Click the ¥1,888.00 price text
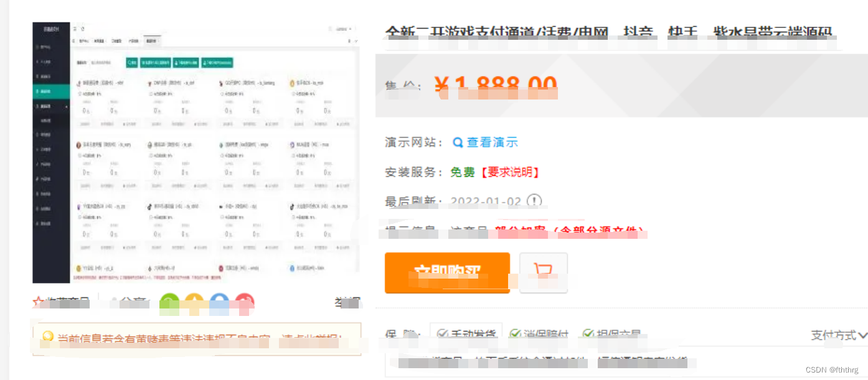868x380 pixels. click(x=496, y=86)
